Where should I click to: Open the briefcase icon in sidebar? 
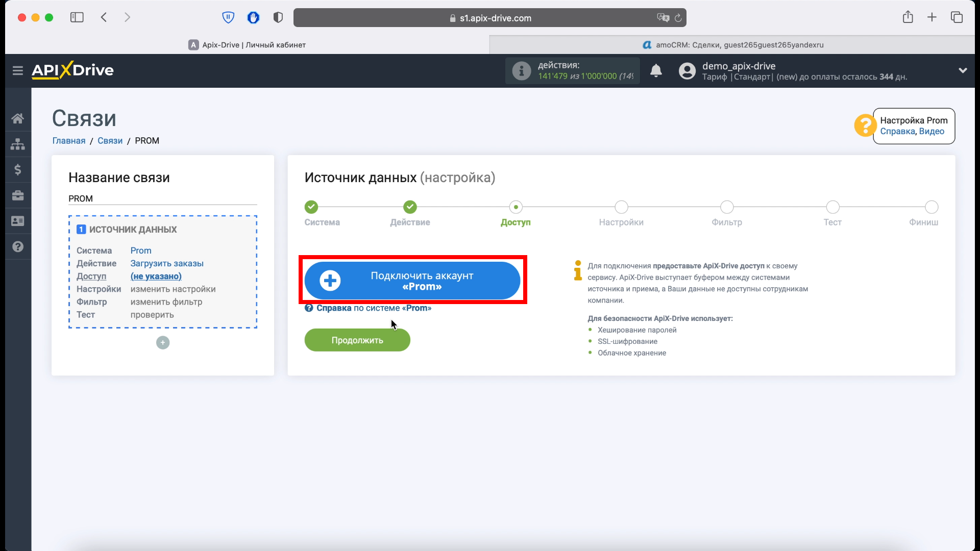pos(18,195)
